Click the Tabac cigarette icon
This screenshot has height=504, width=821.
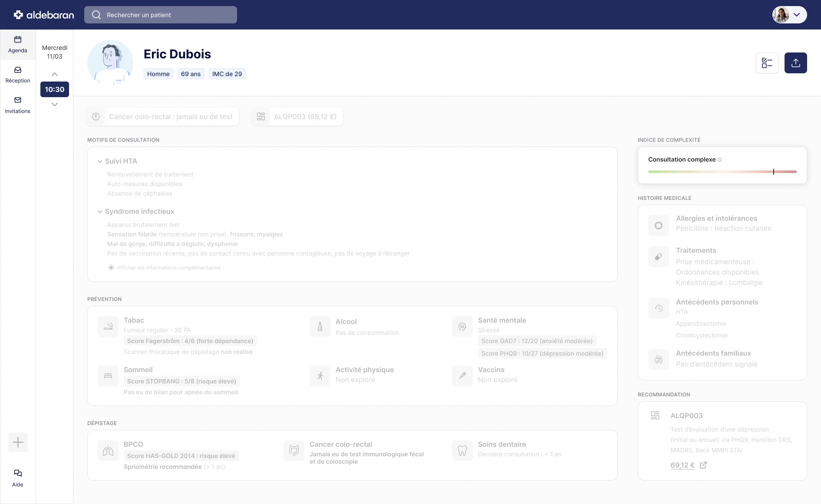[x=108, y=327]
